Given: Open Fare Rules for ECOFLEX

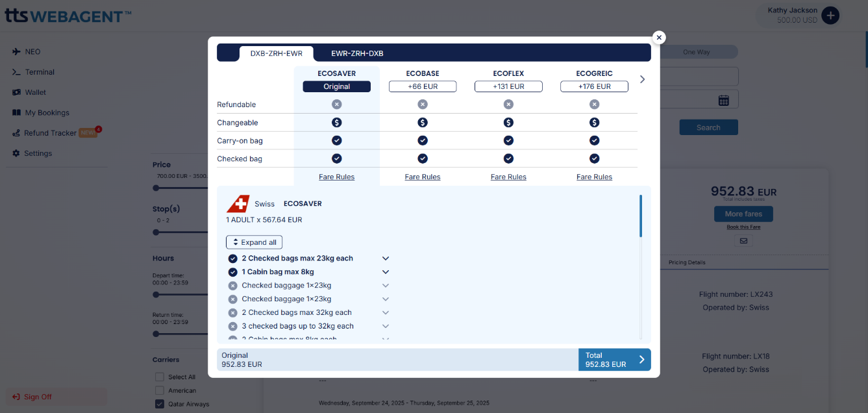Looking at the screenshot, I should click(x=508, y=177).
